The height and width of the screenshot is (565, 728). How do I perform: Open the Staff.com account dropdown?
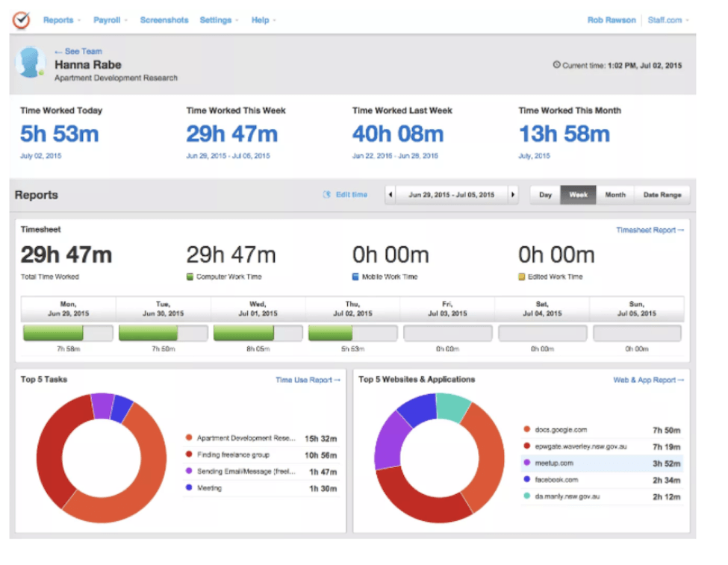pos(668,20)
